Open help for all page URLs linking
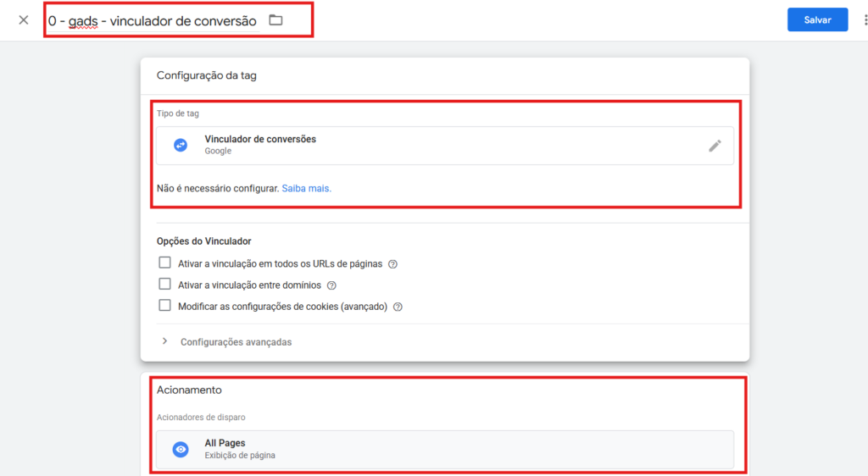The image size is (868, 476). pyautogui.click(x=392, y=264)
